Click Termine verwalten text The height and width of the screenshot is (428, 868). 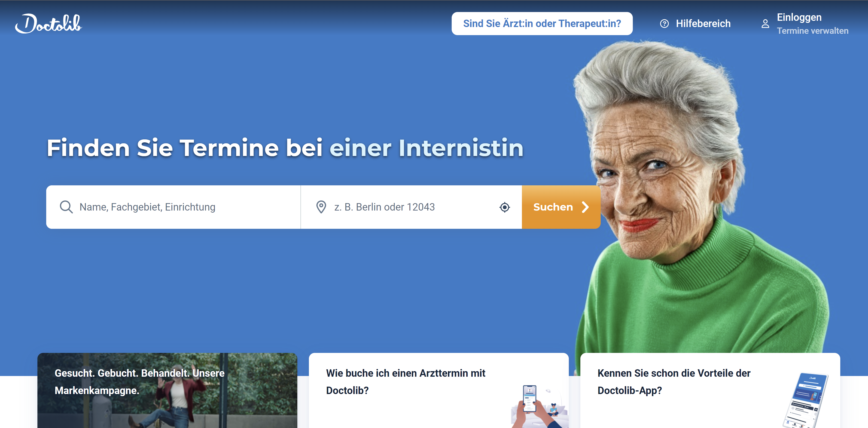[812, 31]
